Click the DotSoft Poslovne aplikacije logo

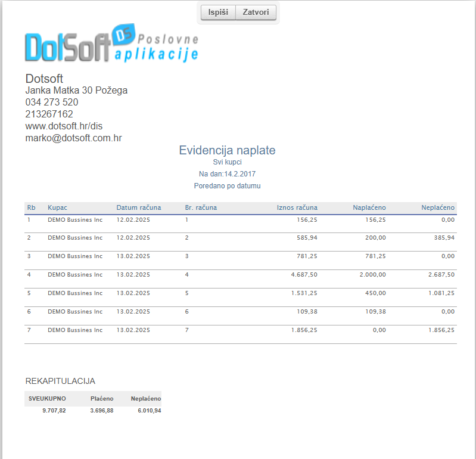tap(111, 44)
